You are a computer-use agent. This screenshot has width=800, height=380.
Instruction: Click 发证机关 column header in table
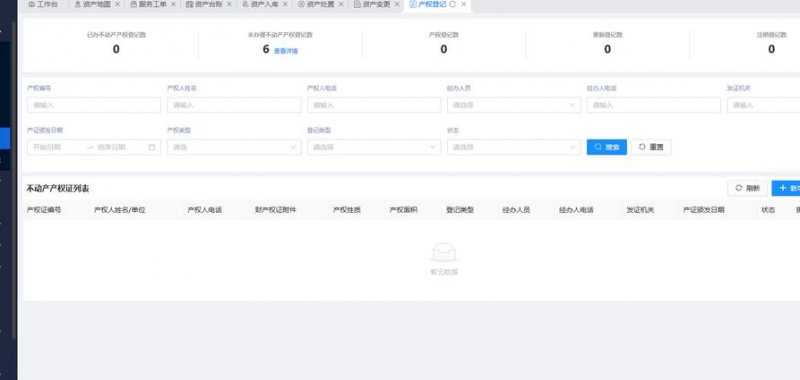pyautogui.click(x=640, y=210)
